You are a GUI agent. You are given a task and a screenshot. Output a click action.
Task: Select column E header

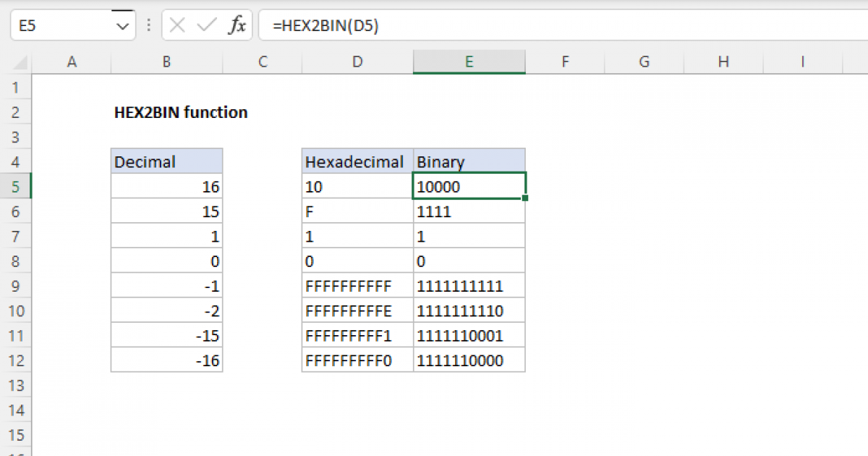point(469,63)
